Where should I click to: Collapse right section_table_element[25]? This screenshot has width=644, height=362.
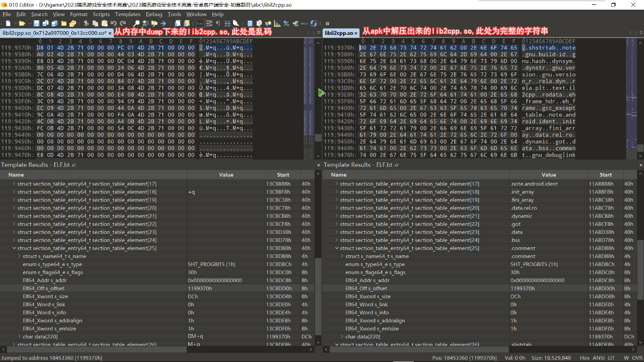point(336,248)
